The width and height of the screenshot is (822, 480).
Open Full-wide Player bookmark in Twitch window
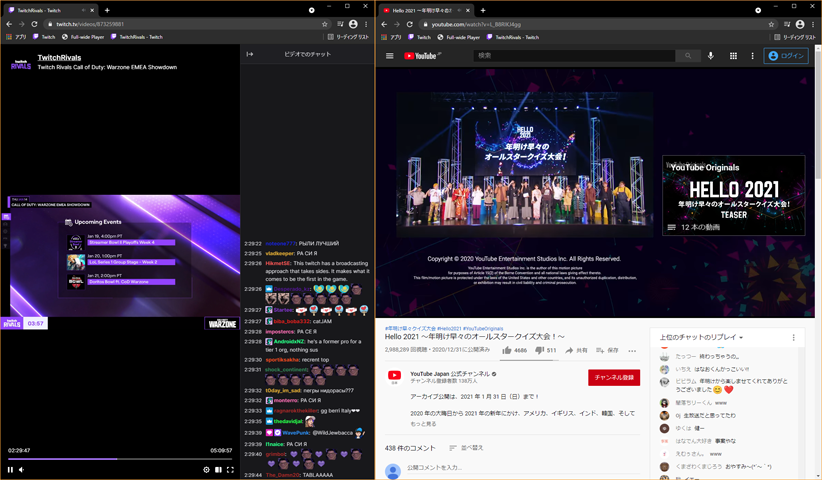83,37
